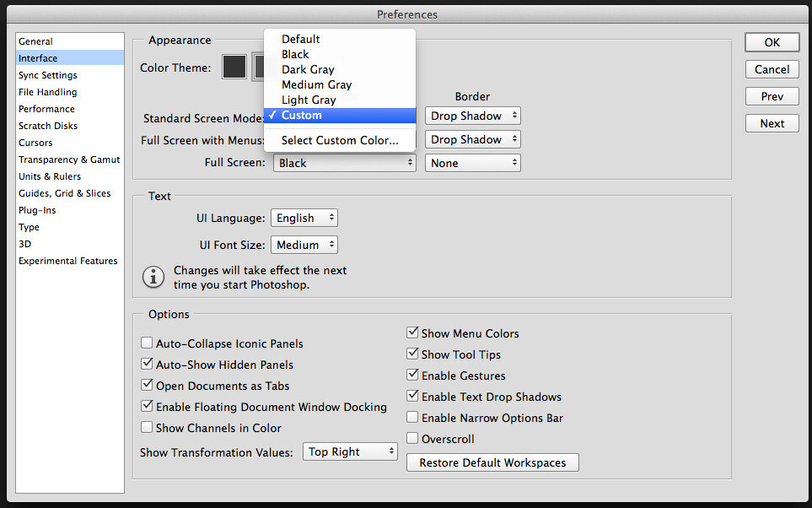Screen dimensions: 812x508
Task: Disable Enable Gestures checkbox
Action: (x=412, y=375)
